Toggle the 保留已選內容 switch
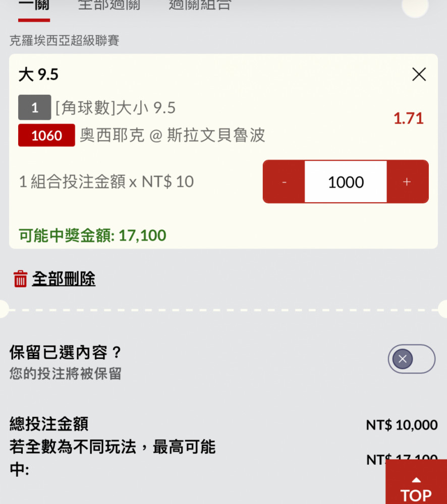The width and height of the screenshot is (447, 504). point(411,359)
